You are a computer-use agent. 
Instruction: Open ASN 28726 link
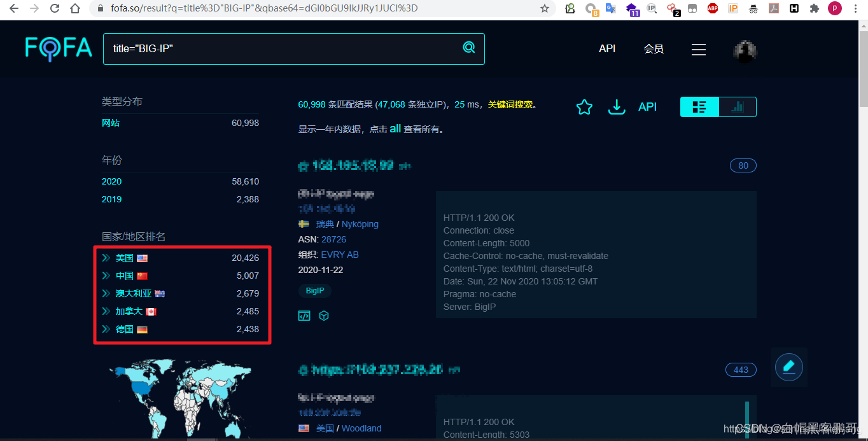[x=334, y=239]
